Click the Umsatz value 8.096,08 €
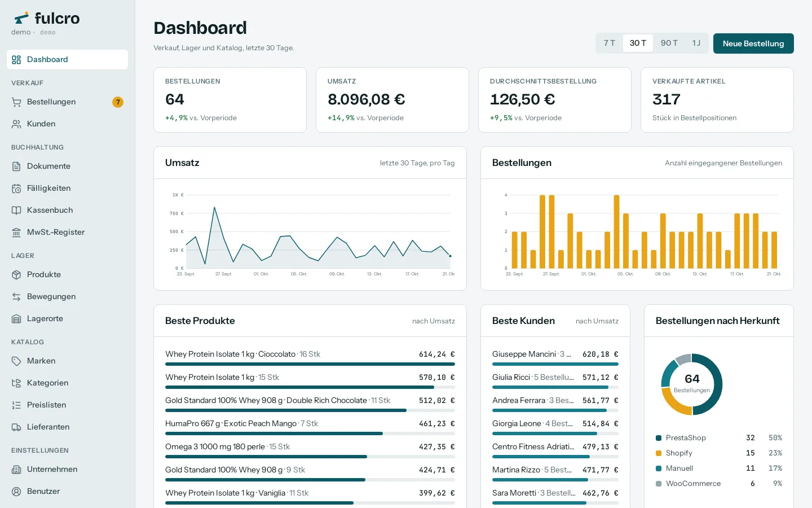The width and height of the screenshot is (812, 508). pos(367,99)
